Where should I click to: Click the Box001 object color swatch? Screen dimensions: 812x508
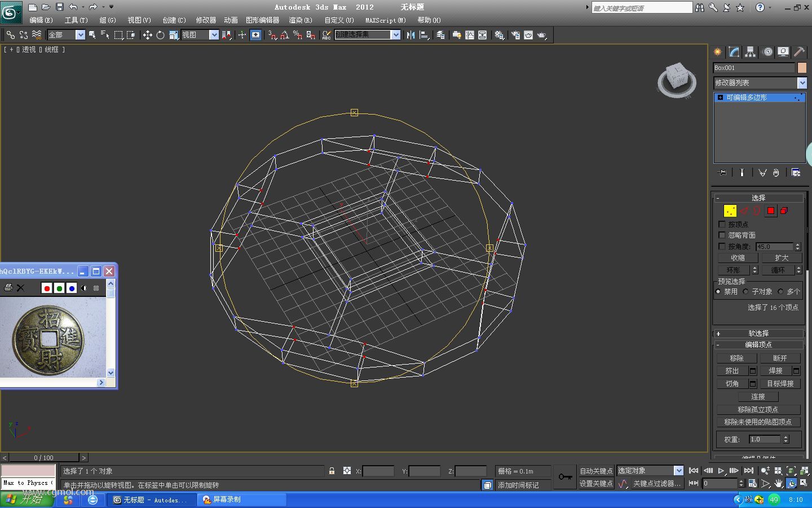click(802, 68)
